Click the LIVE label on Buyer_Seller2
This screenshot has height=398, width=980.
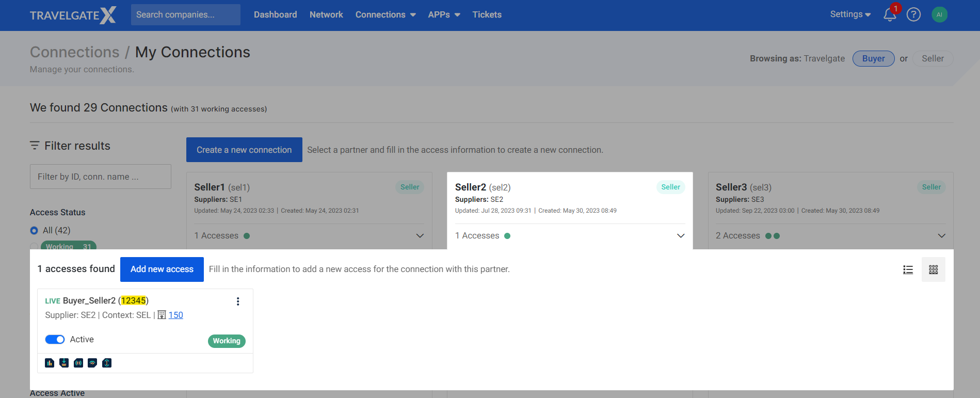(x=53, y=301)
